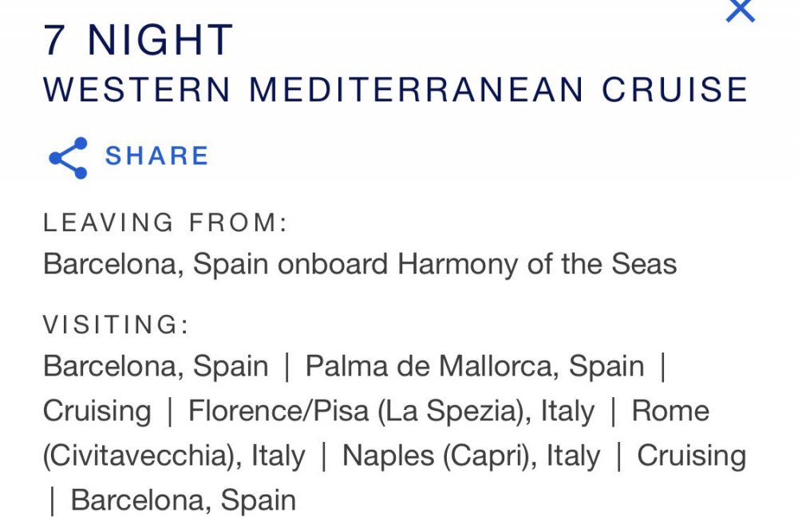
Task: Close the cruise details panel
Action: [740, 10]
